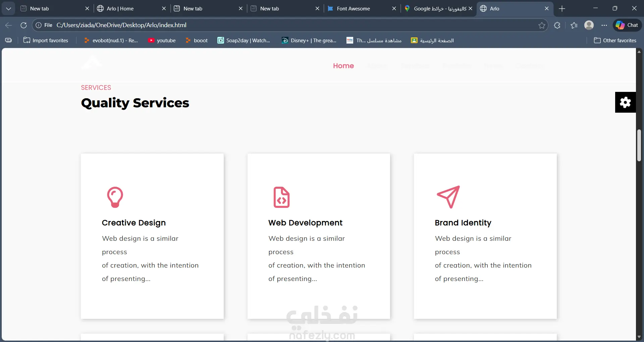Viewport: 644px width, 342px height.
Task: Open the Copilot Chat button
Action: pos(627,25)
